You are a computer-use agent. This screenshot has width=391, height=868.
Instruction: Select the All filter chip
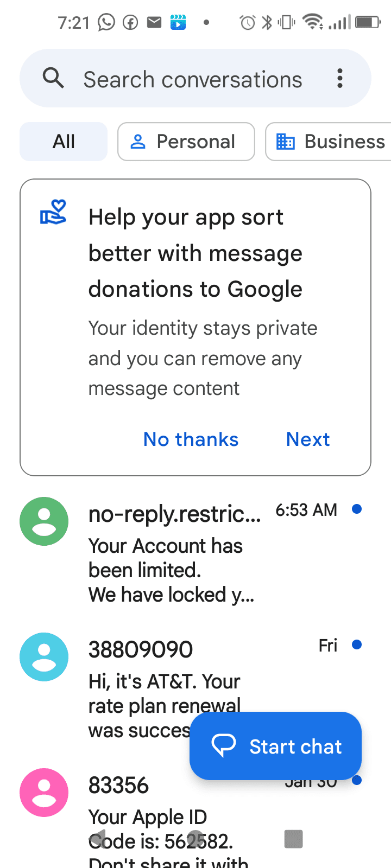[x=64, y=142]
